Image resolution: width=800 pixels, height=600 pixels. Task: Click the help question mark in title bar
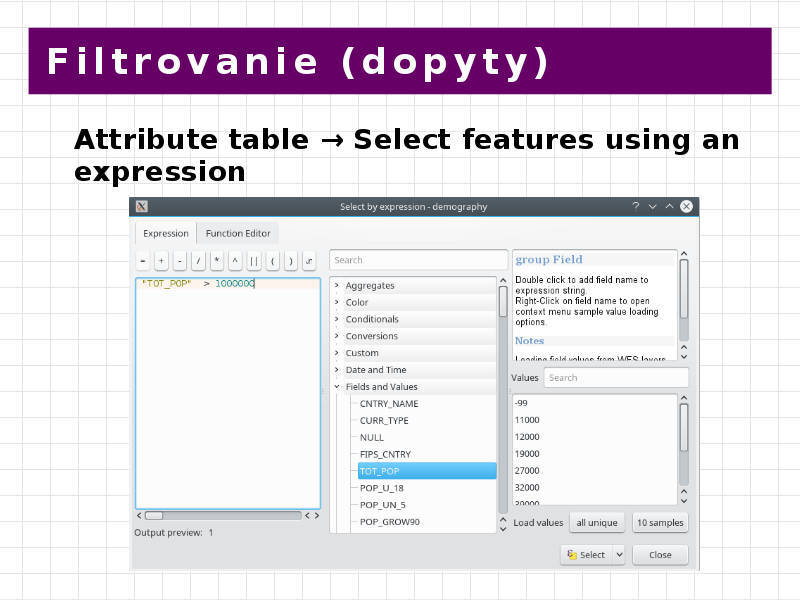tap(635, 206)
